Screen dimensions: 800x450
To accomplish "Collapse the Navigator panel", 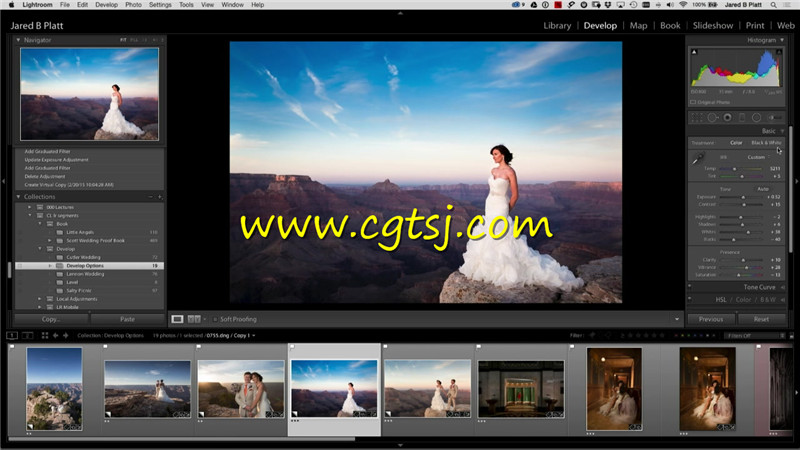I will [x=18, y=40].
